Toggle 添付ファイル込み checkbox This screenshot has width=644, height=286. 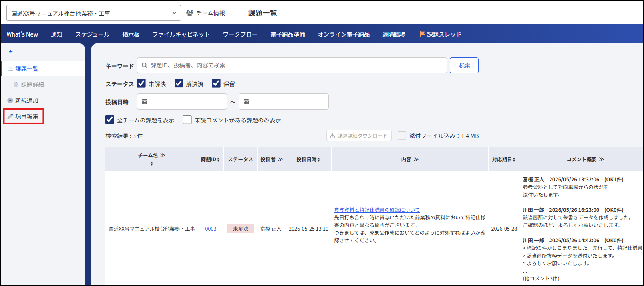click(x=402, y=136)
